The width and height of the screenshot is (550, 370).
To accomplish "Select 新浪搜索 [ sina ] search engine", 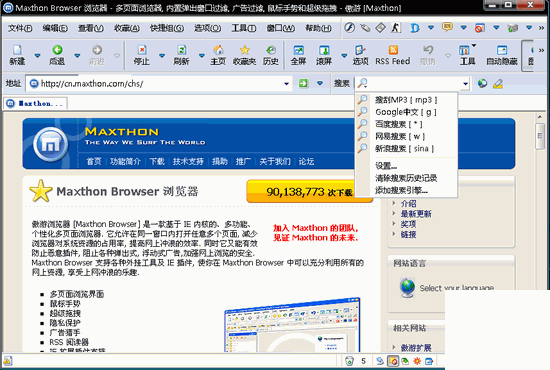I will click(406, 148).
